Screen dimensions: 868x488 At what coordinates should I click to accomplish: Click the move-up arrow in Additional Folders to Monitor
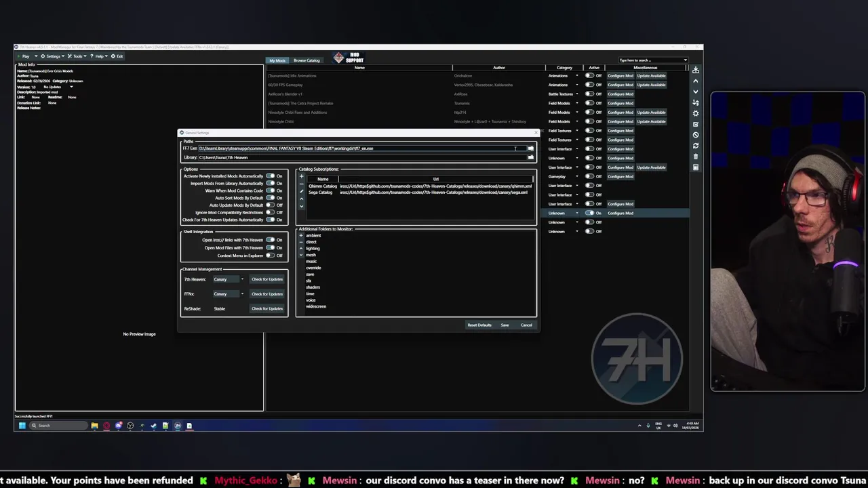tap(301, 249)
